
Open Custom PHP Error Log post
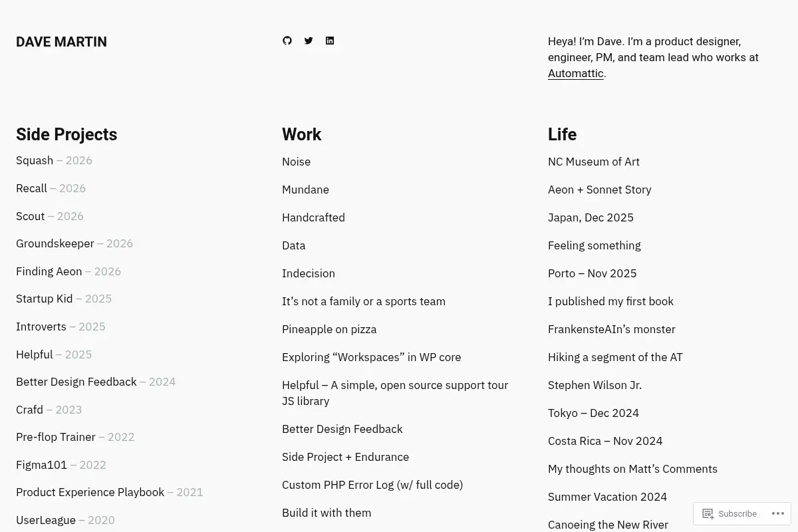tap(372, 485)
